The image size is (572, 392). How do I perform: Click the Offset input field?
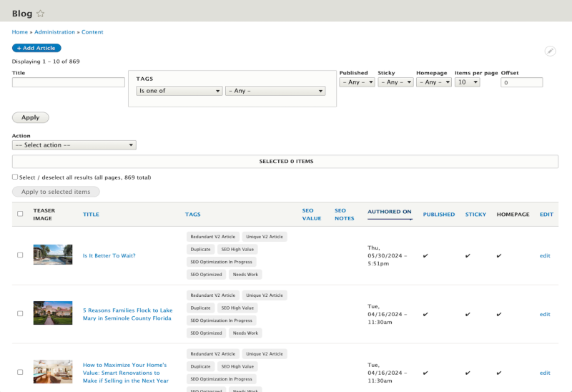(x=522, y=82)
